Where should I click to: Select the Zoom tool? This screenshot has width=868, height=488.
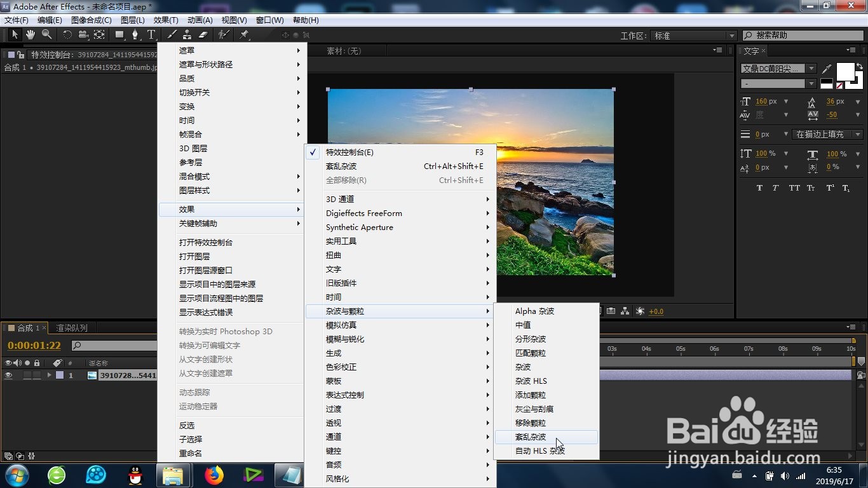click(46, 35)
